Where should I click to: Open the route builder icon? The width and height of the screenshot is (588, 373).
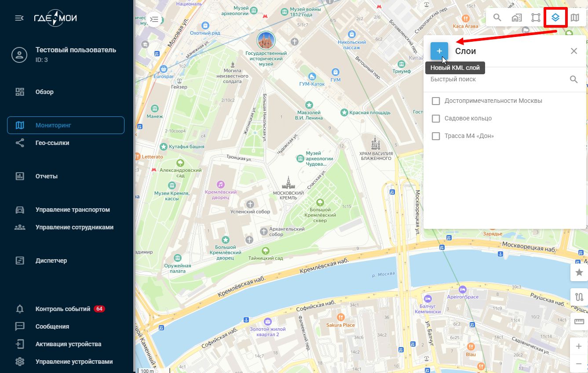pos(579,297)
